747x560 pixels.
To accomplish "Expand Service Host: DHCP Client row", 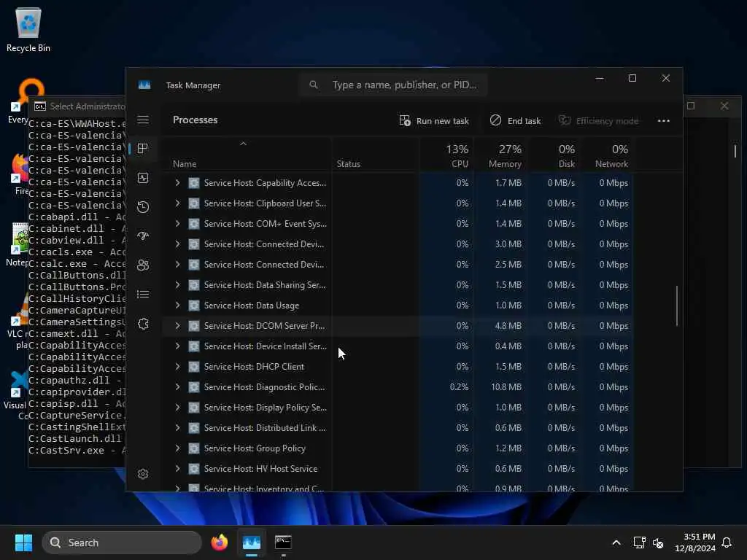I will click(x=177, y=367).
